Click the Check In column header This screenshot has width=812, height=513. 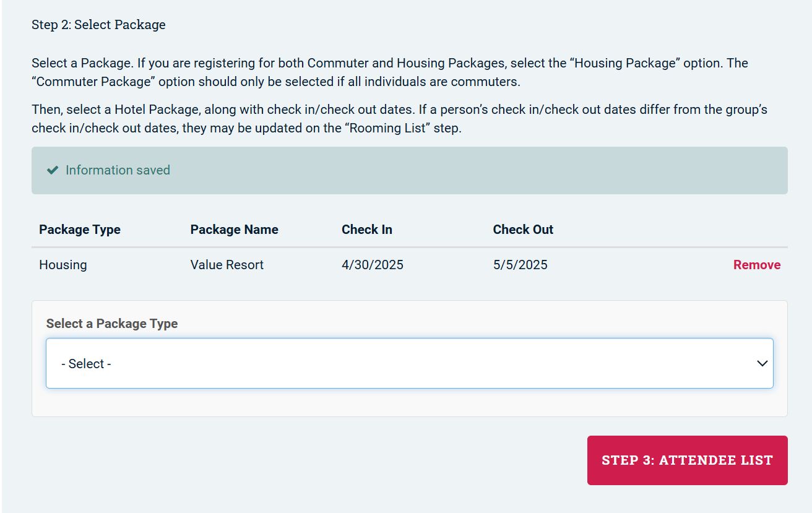(x=366, y=230)
